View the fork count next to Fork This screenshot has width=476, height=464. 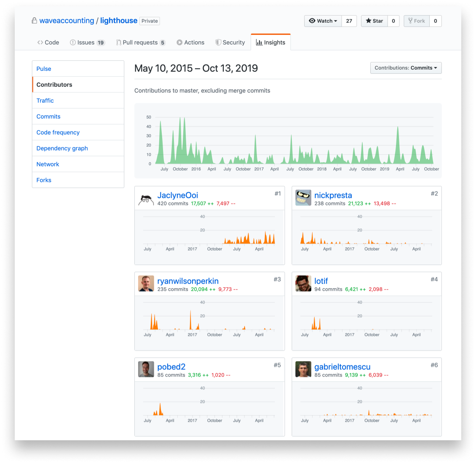coord(435,21)
